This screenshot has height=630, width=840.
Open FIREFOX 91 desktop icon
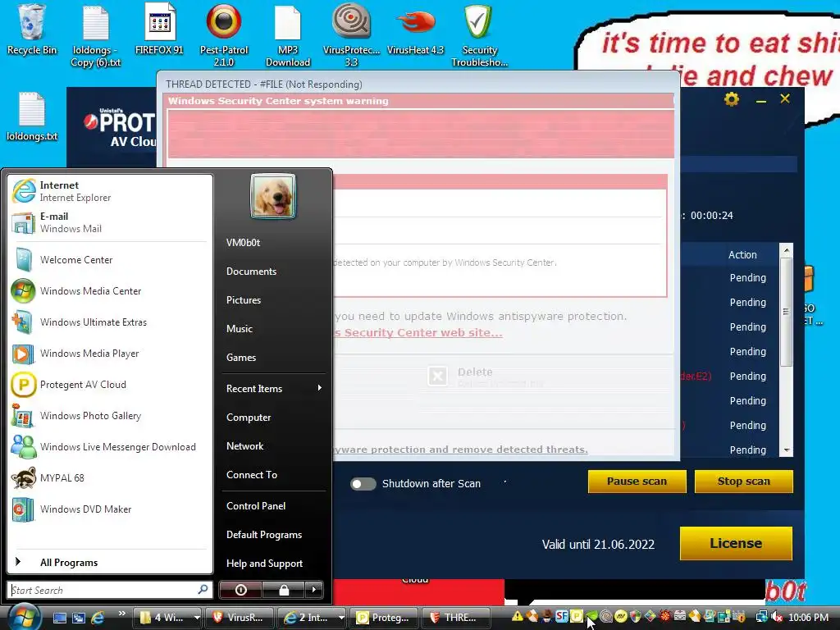tap(159, 30)
